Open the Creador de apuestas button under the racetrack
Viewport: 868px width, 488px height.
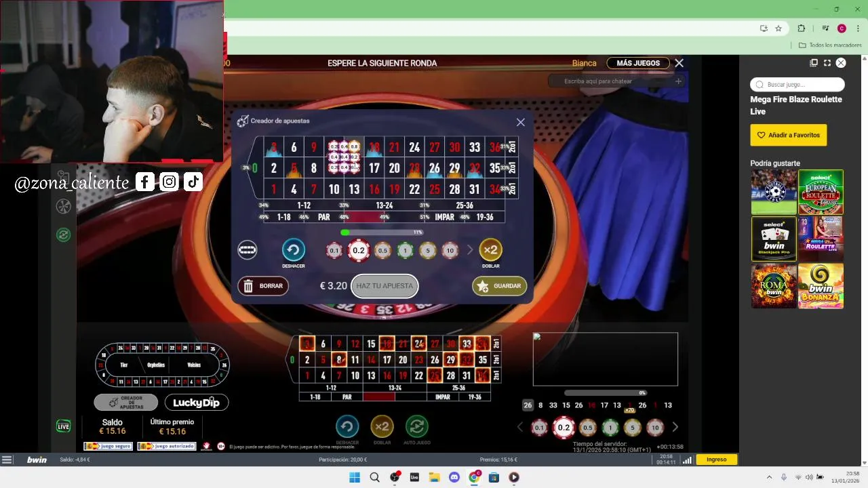126,403
